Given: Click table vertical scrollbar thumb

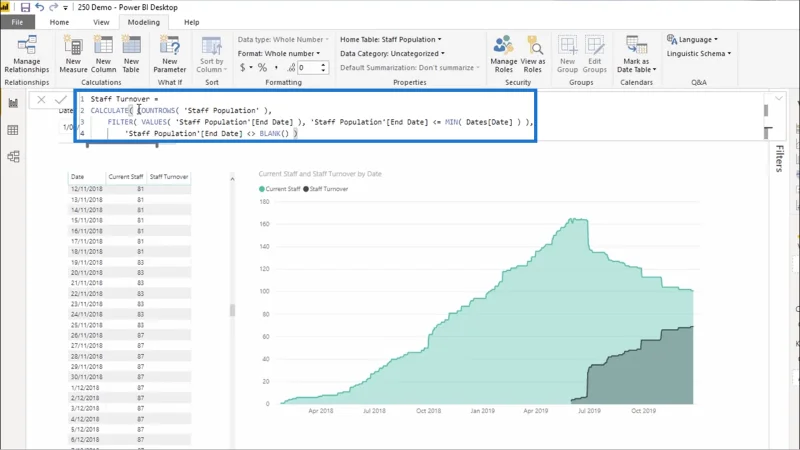Looking at the screenshot, I should click(x=232, y=309).
